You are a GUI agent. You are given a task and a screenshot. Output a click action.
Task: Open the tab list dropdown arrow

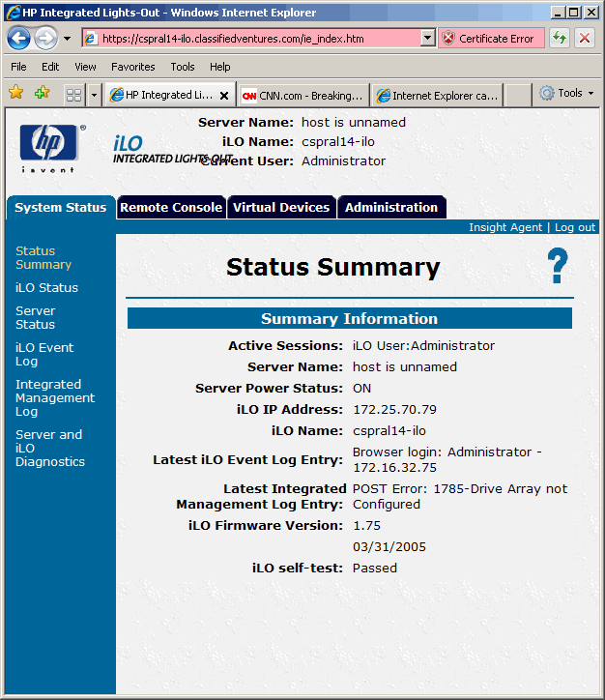click(94, 95)
